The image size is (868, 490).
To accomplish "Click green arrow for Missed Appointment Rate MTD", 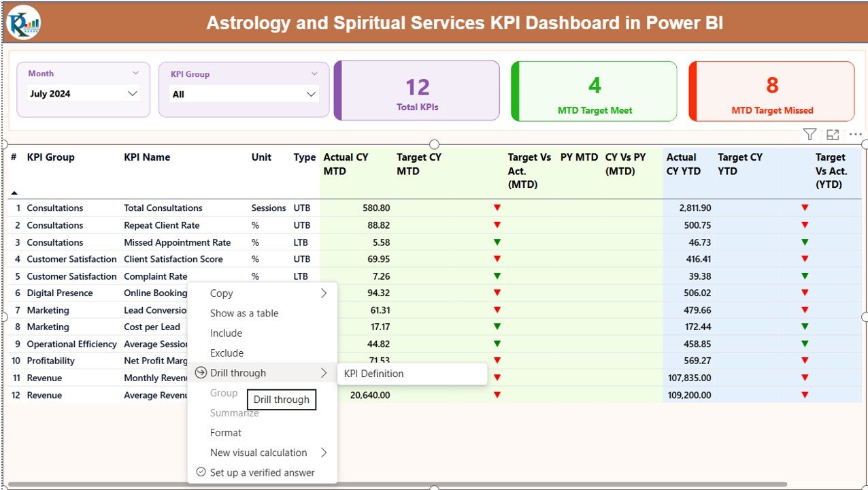I will [497, 242].
